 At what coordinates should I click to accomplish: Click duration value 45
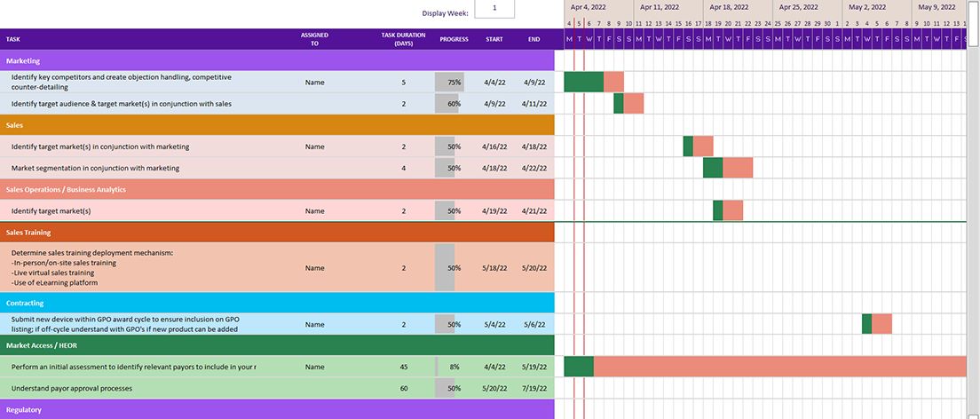(x=404, y=368)
